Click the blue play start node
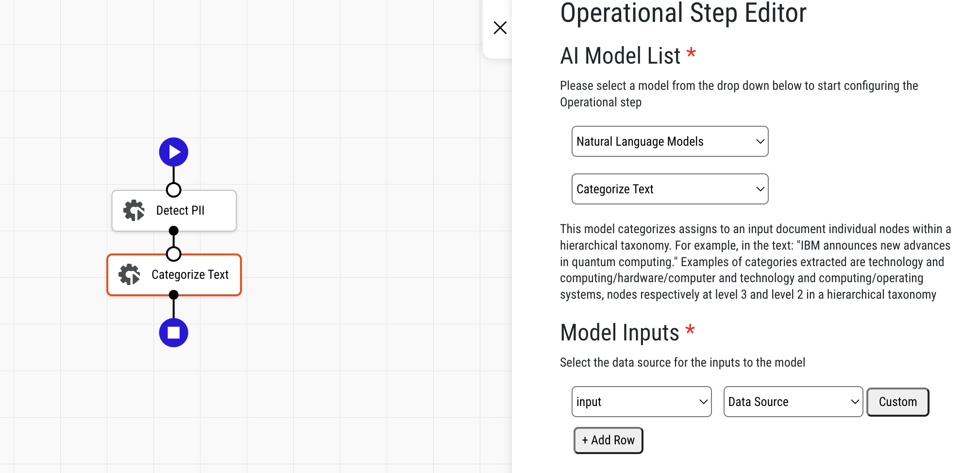The height and width of the screenshot is (473, 980). (x=173, y=152)
